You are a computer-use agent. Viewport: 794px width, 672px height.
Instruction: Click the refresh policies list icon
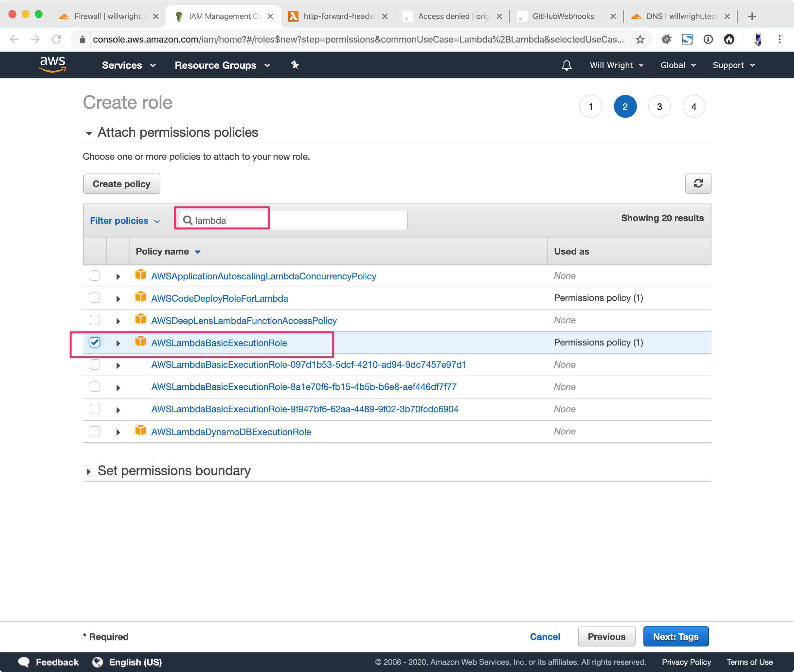point(698,183)
